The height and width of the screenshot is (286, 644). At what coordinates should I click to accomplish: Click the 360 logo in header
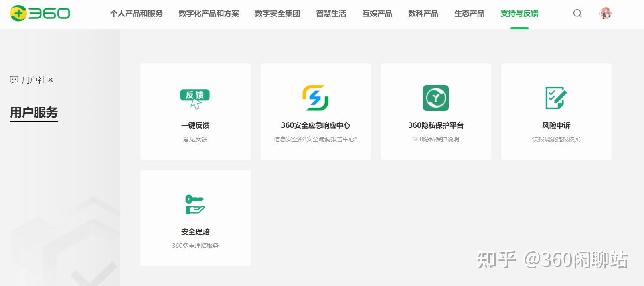(40, 13)
